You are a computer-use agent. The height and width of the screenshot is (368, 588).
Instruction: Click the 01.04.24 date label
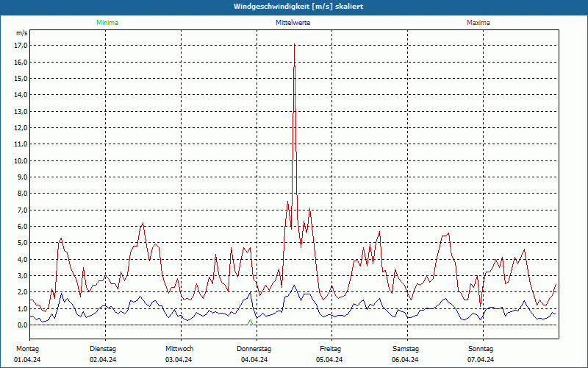(x=27, y=360)
